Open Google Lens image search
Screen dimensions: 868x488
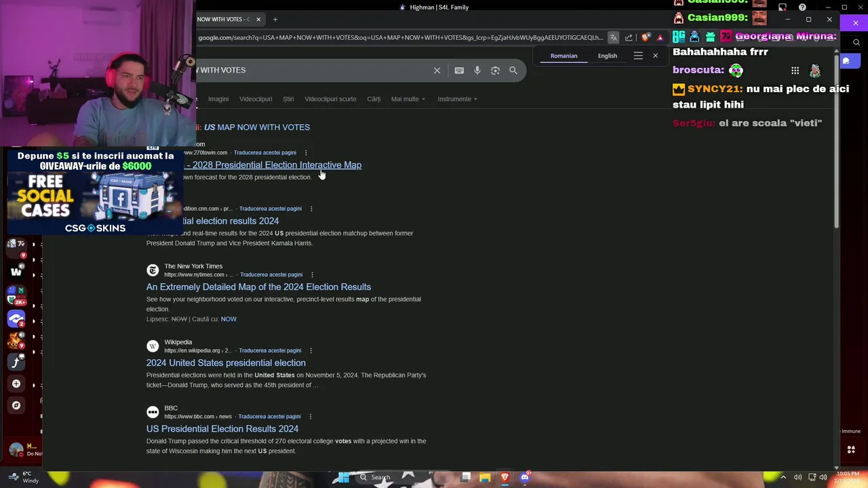click(x=495, y=70)
